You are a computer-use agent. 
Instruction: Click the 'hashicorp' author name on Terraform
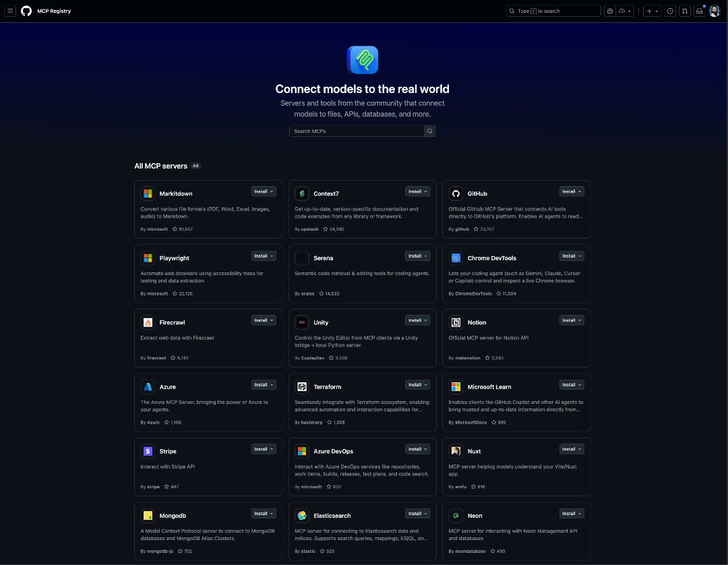point(311,423)
